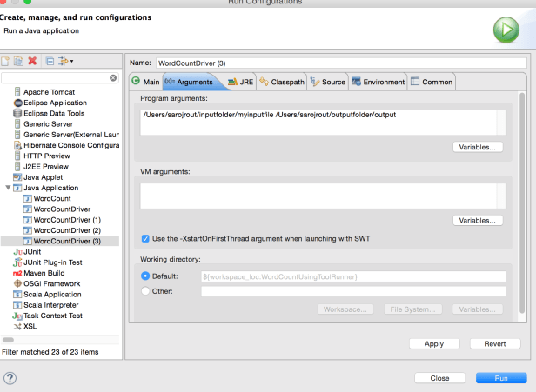The width and height of the screenshot is (536, 392).
Task: Switch to the Environment tab
Action: (378, 82)
